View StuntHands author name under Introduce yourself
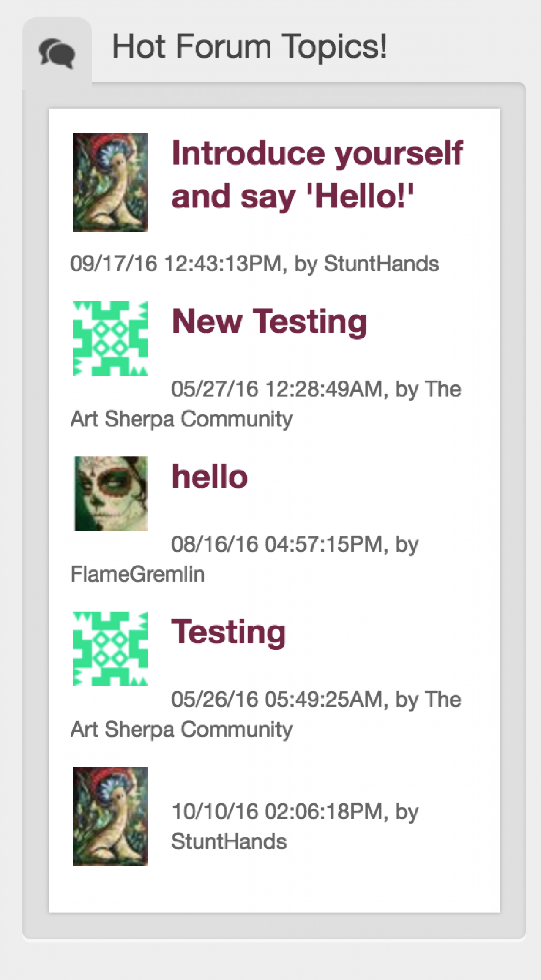Viewport: 541px width, 980px height. 381,264
